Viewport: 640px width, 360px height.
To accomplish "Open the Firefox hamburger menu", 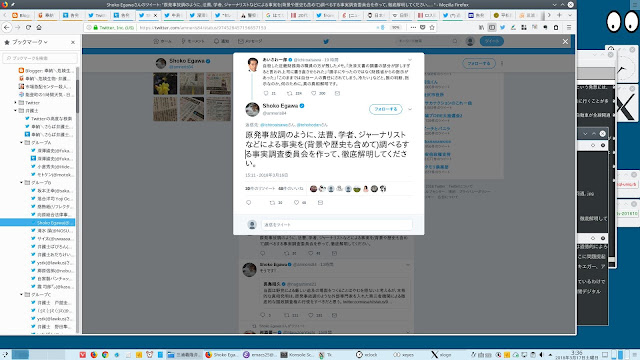I will point(569,27).
